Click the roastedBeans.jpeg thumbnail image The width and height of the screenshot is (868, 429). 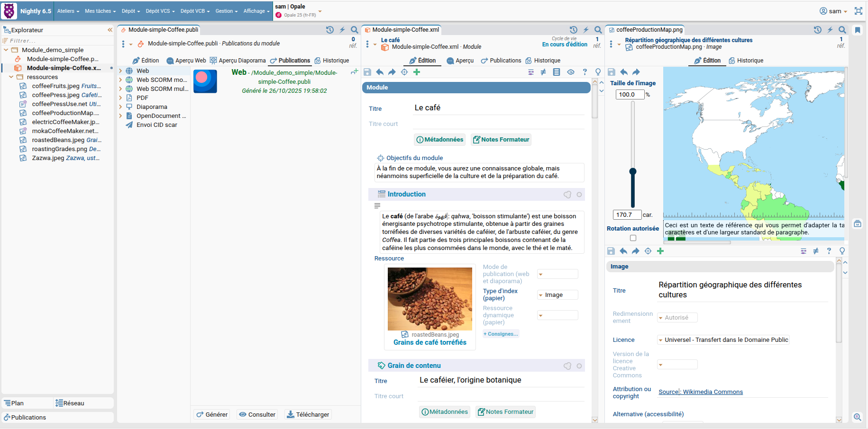tap(429, 299)
